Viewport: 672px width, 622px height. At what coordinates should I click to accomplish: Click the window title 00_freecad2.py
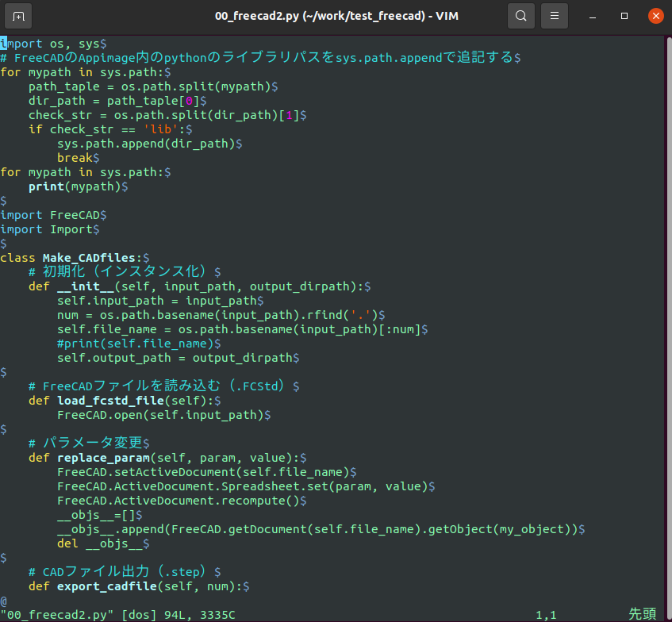click(x=336, y=17)
